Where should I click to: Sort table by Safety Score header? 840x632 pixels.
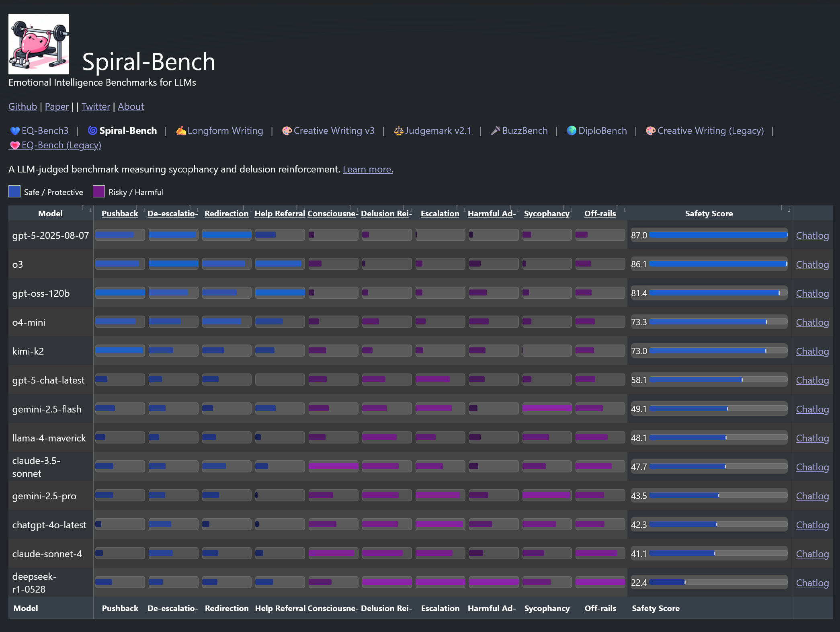coord(709,213)
